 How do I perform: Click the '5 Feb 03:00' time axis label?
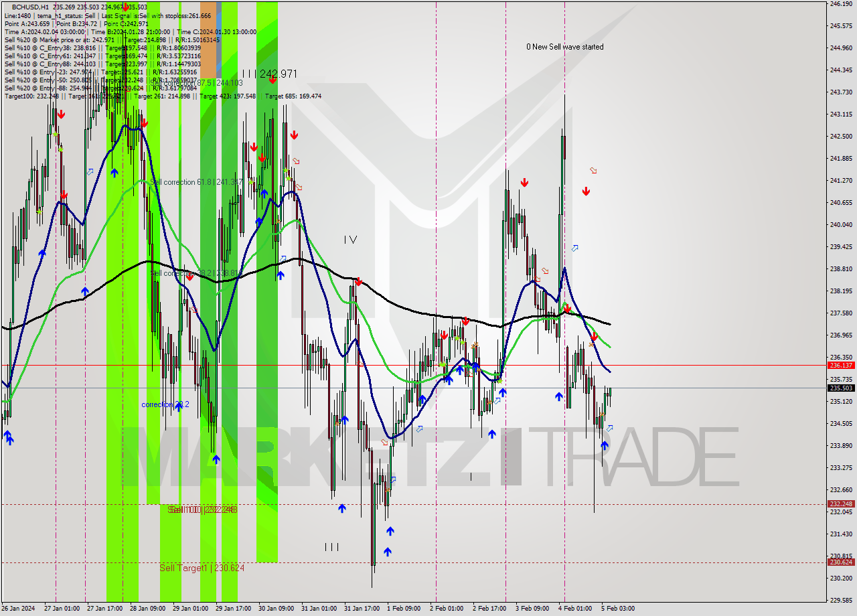(x=618, y=609)
